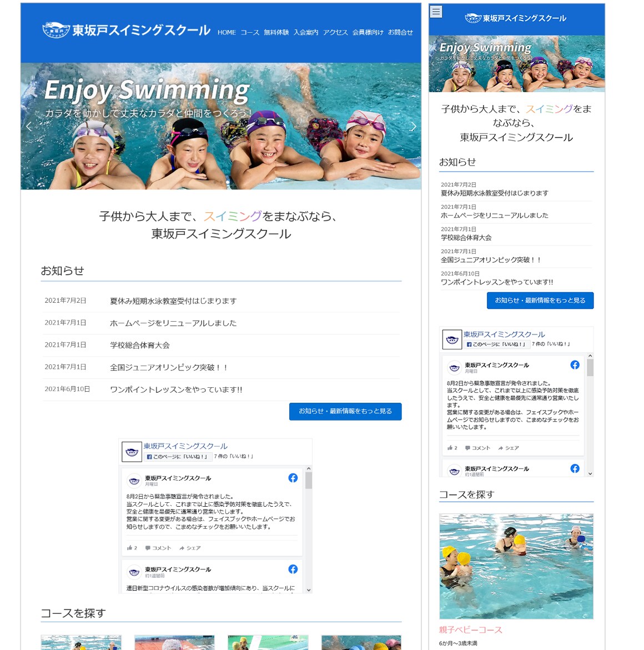The image size is (644, 650).
Task: Open お問合せ in the desktop navigation
Action: pos(400,32)
